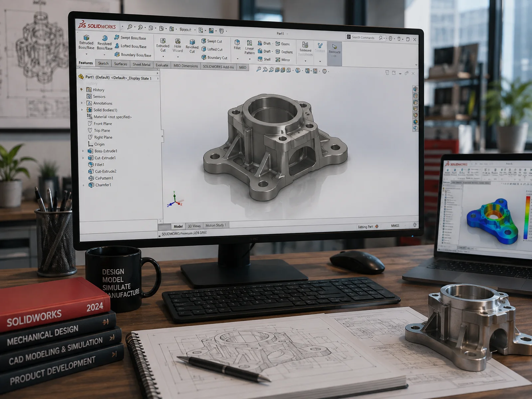Click the MMGS units in the status bar
This screenshot has width=532, height=399.
tap(395, 225)
